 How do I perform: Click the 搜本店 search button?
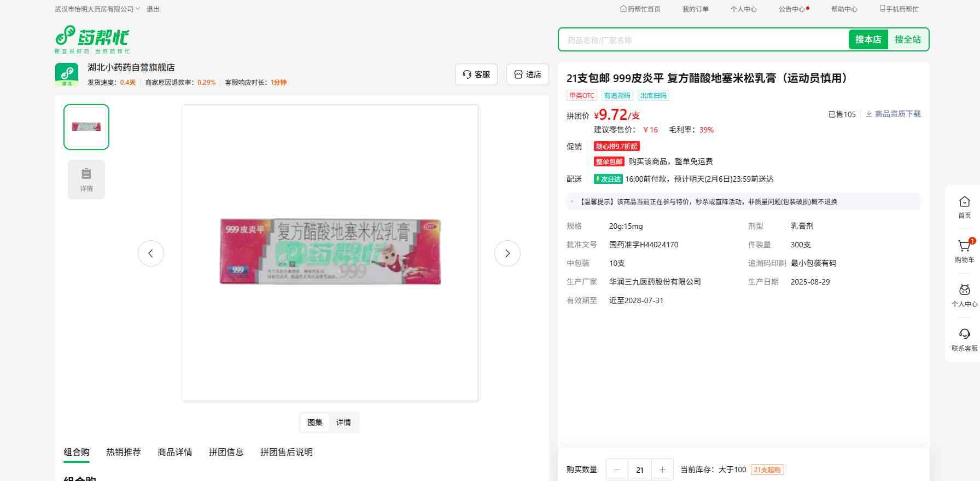point(868,39)
